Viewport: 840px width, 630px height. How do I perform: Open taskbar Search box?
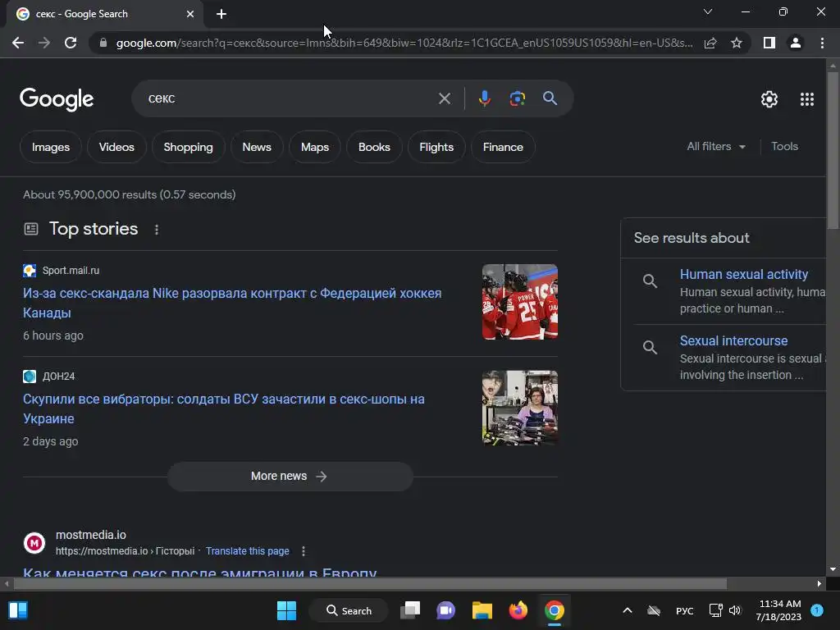(349, 610)
